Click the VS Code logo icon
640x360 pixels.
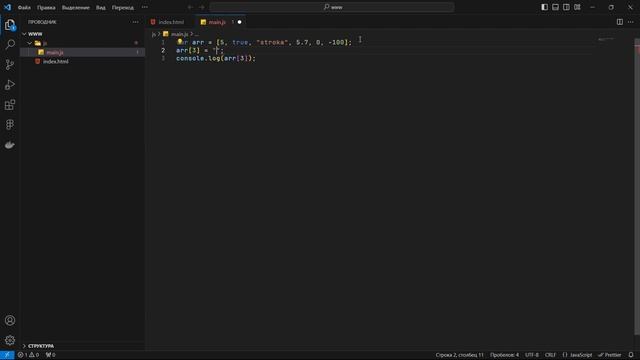pyautogui.click(x=7, y=7)
